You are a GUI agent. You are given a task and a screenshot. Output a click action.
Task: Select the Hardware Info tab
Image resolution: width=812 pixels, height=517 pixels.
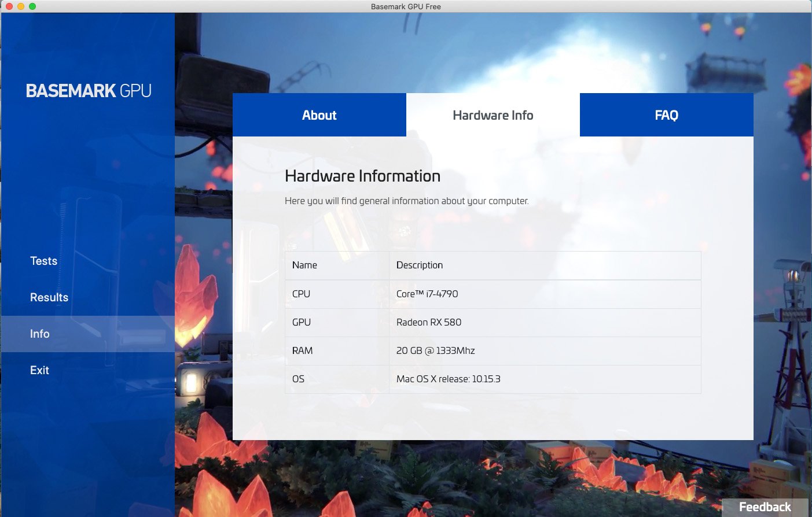[x=493, y=115]
